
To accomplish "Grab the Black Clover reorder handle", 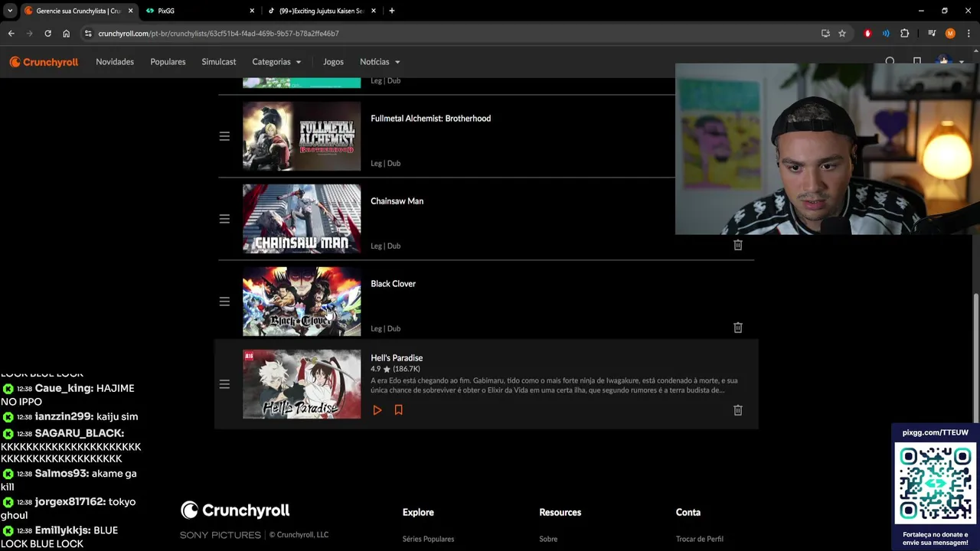I will click(224, 302).
